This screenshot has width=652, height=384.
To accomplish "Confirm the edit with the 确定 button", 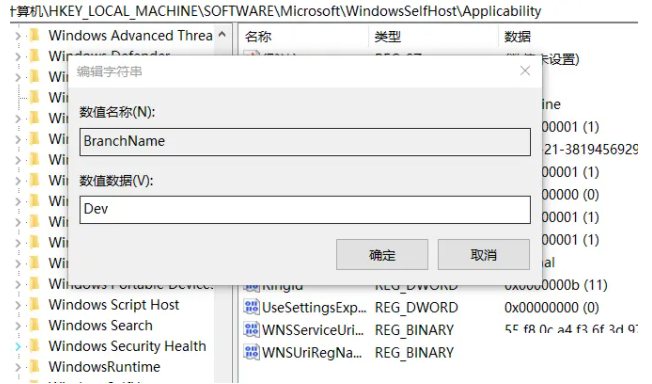I will click(x=382, y=255).
